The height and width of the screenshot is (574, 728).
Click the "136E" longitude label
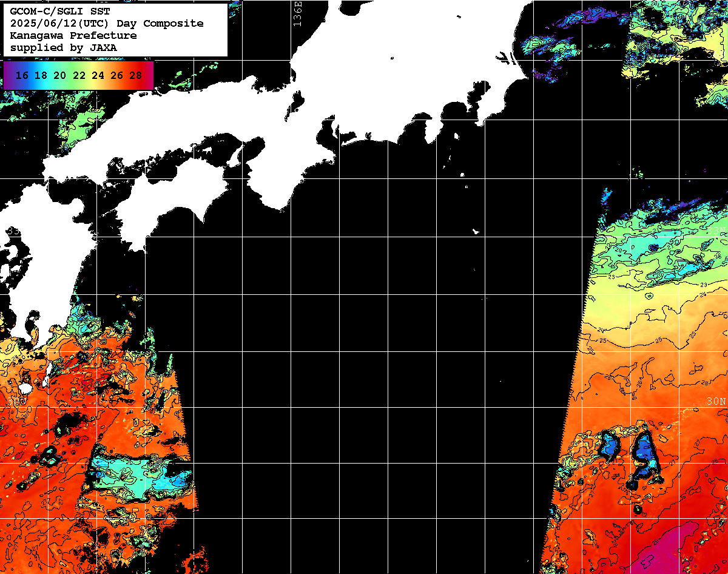(x=297, y=13)
